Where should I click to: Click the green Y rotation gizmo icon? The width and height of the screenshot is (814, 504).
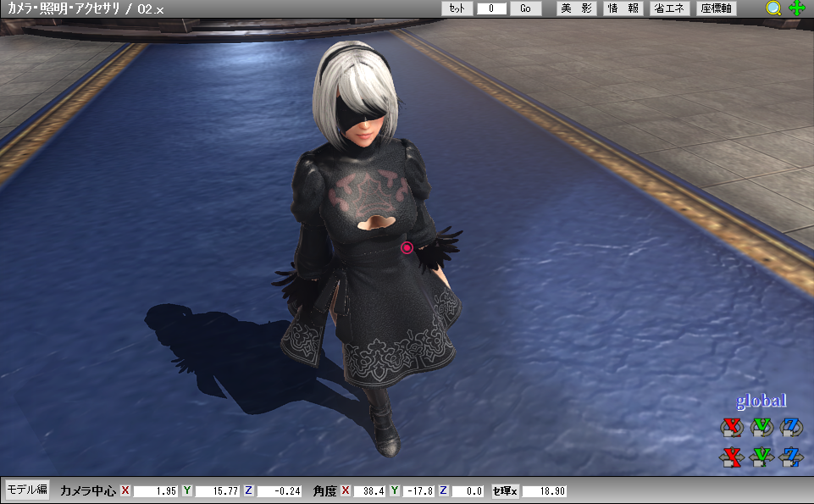(x=761, y=428)
